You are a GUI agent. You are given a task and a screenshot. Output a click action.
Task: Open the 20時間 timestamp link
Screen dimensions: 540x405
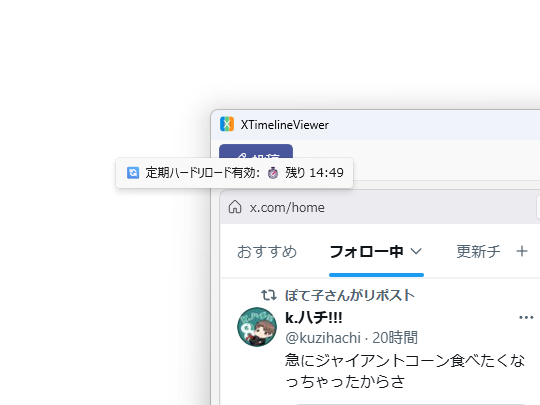tap(395, 338)
